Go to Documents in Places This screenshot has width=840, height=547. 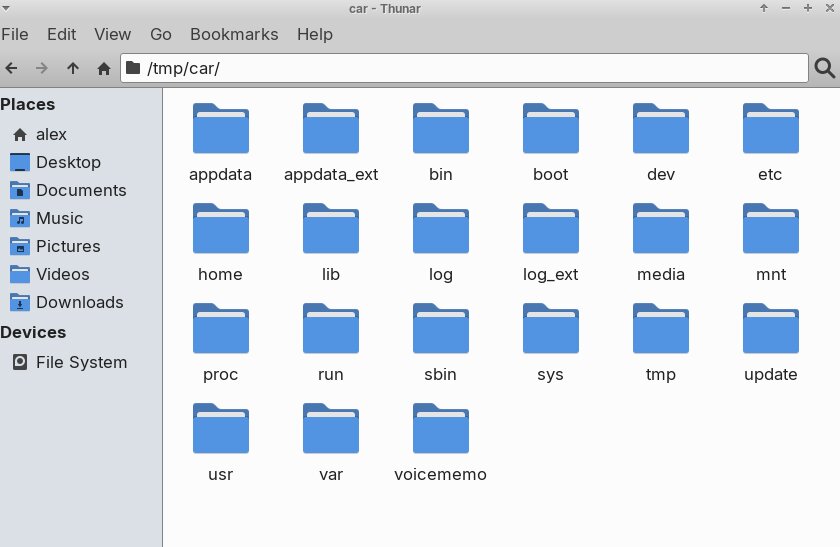tap(81, 190)
